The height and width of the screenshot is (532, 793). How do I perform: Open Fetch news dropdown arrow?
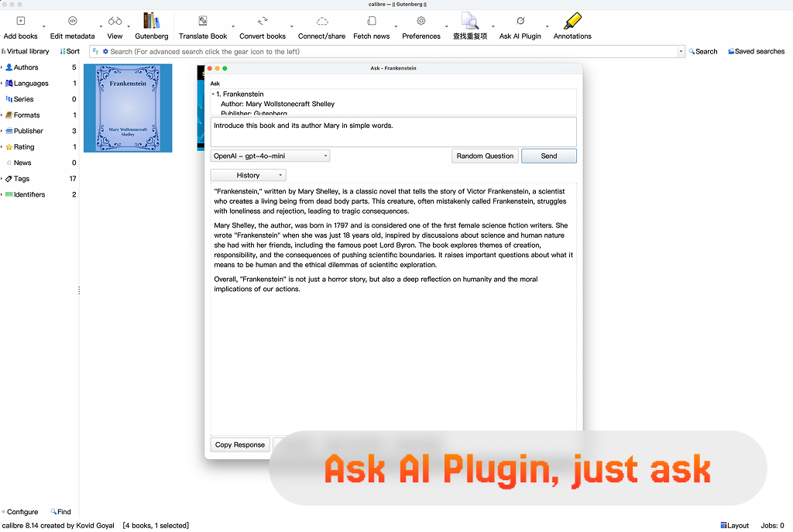click(x=396, y=26)
